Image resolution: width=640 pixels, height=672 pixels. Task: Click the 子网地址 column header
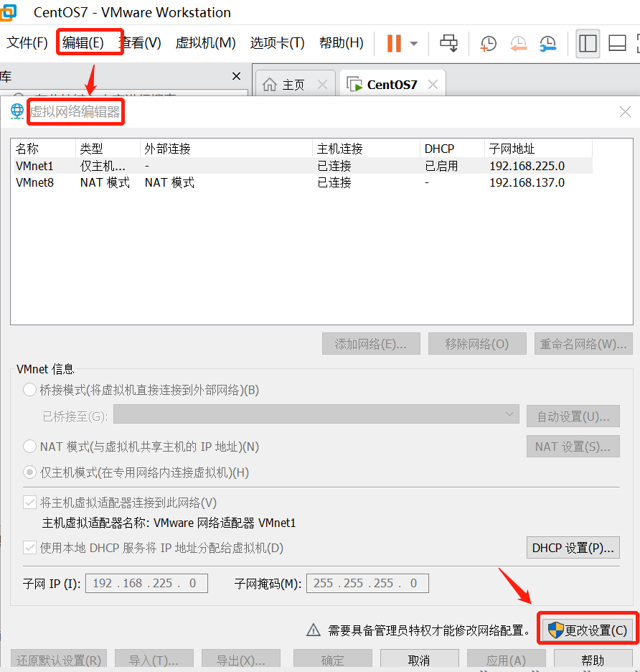(538, 149)
